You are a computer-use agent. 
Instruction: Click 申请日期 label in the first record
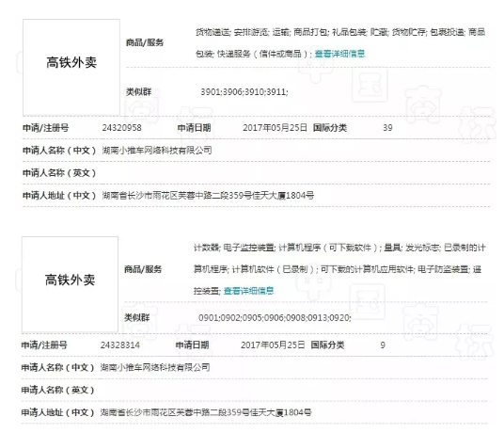[x=194, y=128]
